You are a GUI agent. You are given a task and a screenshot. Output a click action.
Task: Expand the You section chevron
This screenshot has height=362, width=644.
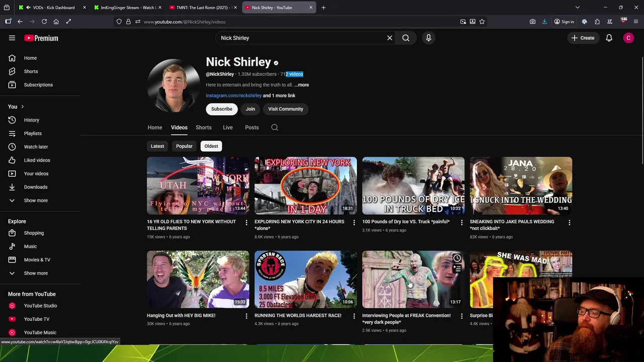pyautogui.click(x=22, y=107)
